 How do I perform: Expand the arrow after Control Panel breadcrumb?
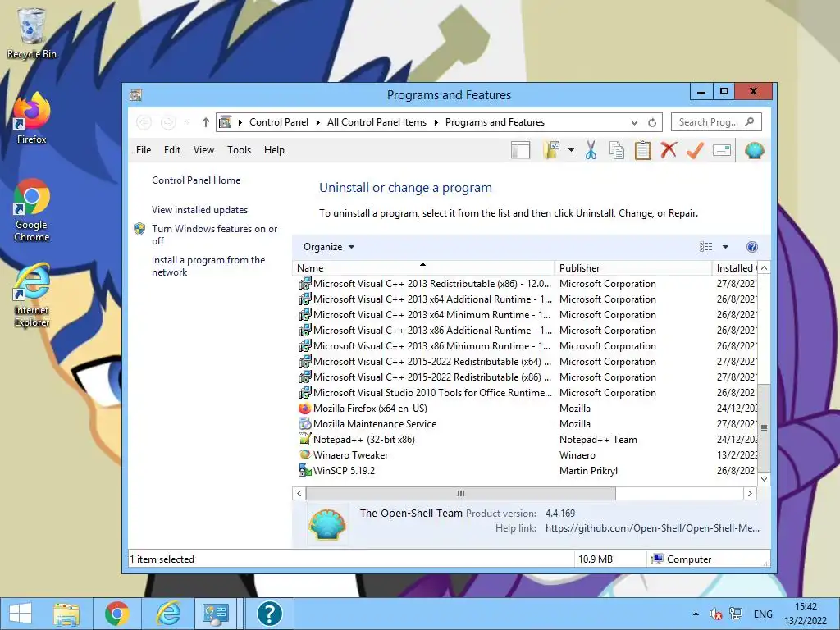tap(317, 123)
